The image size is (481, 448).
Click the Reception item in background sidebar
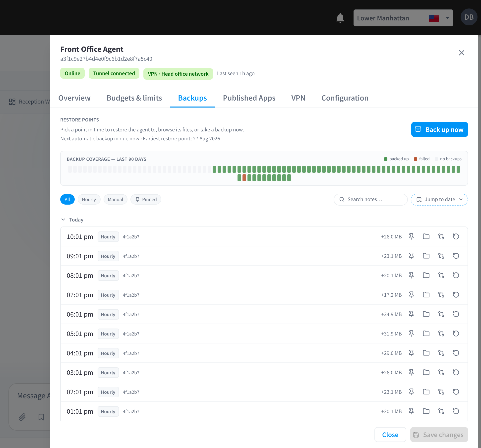point(29,102)
